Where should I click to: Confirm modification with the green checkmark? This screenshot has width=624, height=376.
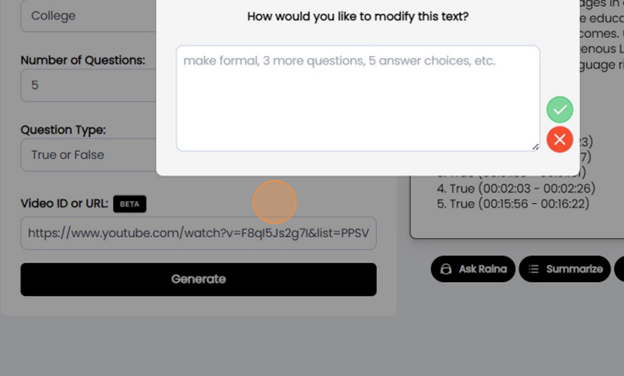[560, 109]
